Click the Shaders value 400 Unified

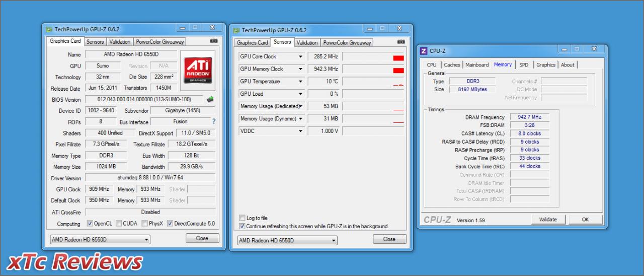tap(110, 133)
